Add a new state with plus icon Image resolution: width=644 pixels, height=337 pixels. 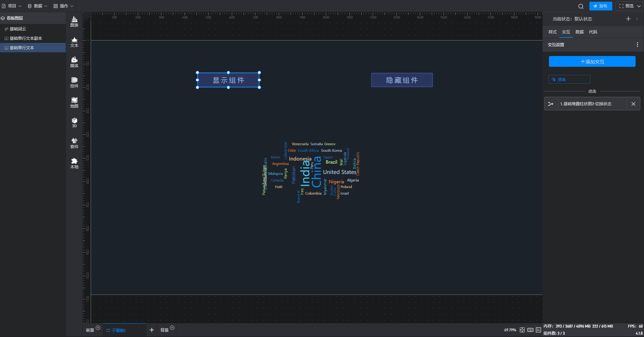(x=628, y=19)
